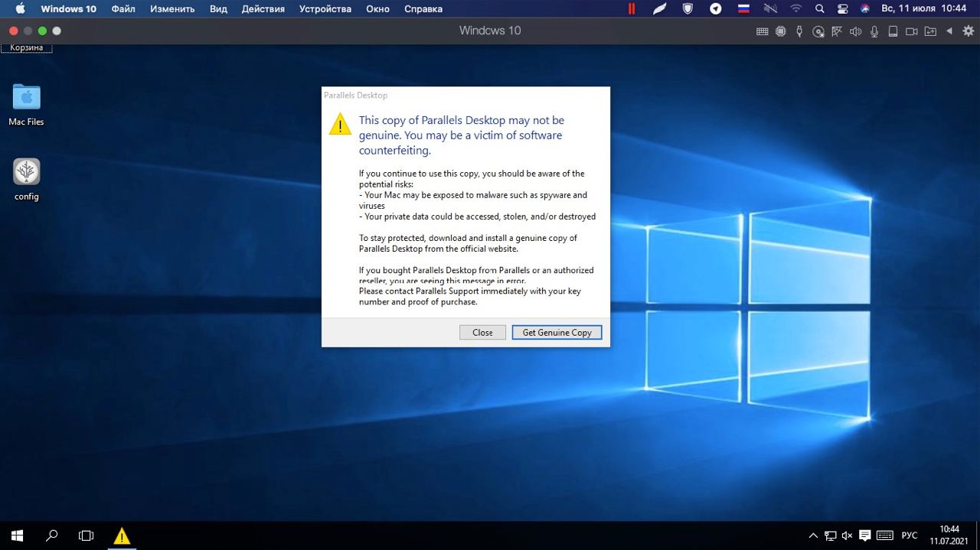Open the Mac Files desktop folder
Viewport: 980px width, 550px height.
[26, 105]
